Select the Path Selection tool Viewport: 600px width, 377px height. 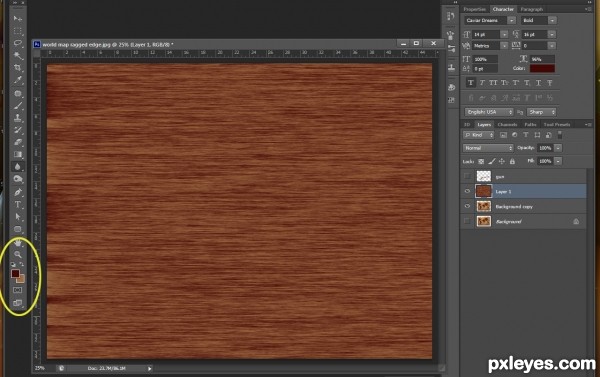18,217
